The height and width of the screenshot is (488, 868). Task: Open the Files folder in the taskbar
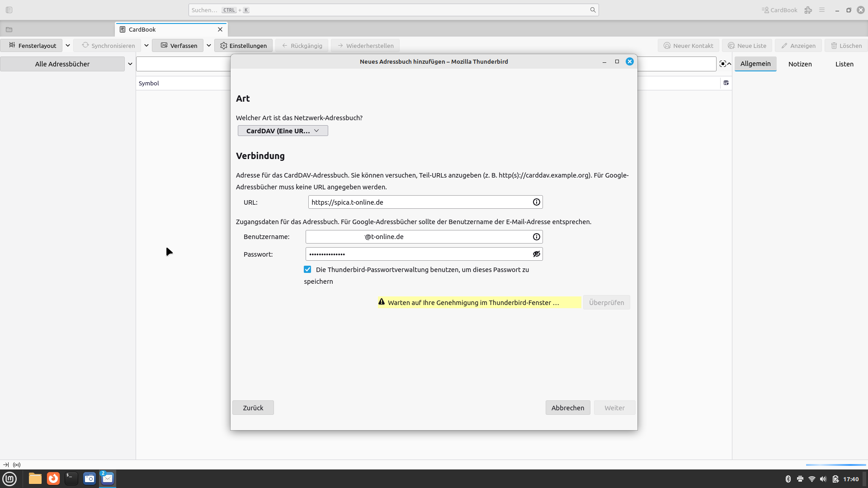(x=35, y=479)
